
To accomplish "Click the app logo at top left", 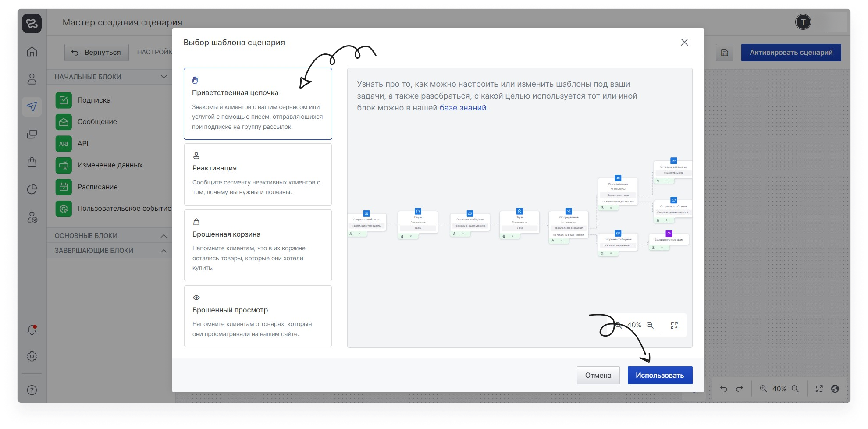I will [x=32, y=23].
